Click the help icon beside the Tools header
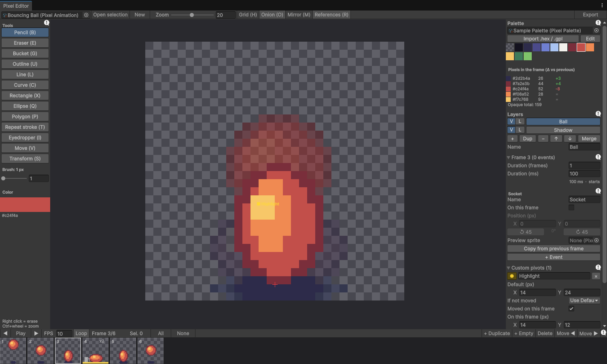The image size is (607, 364). point(47,23)
